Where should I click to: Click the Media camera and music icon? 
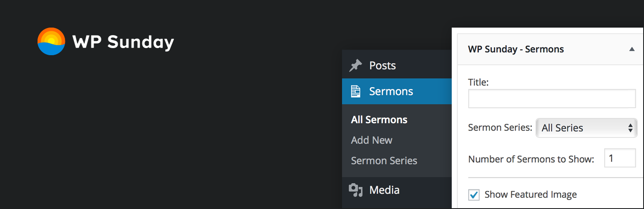(355, 190)
